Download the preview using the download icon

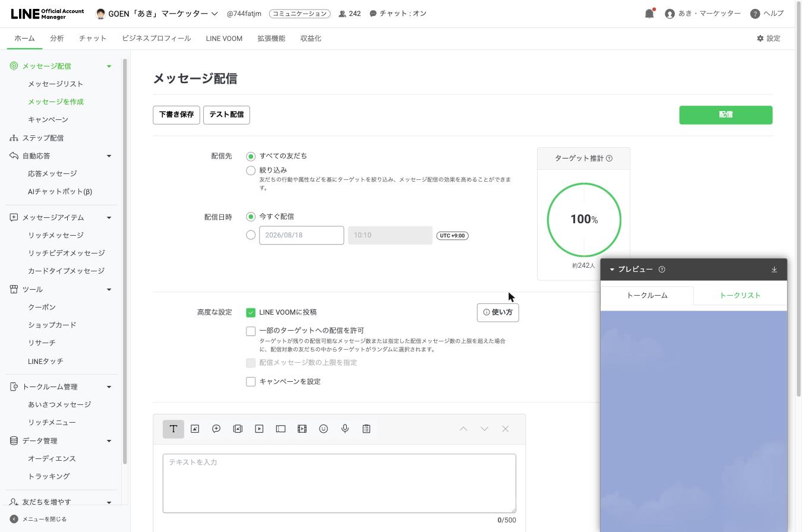point(774,269)
